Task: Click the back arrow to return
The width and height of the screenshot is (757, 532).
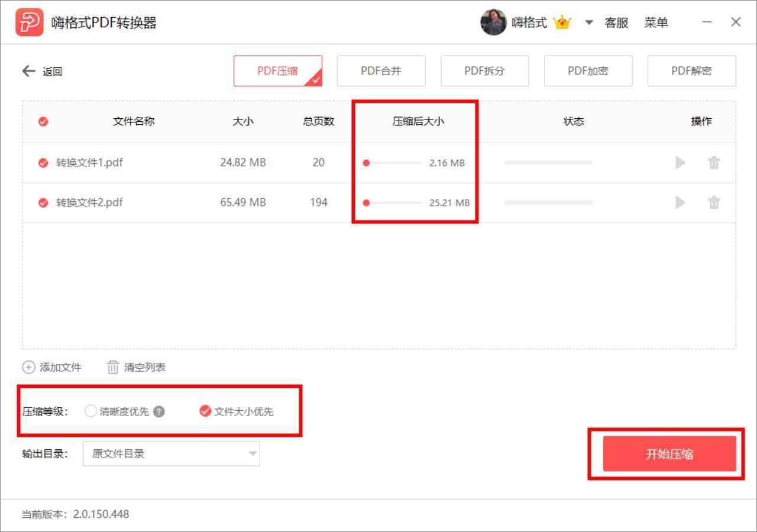Action: pyautogui.click(x=28, y=71)
